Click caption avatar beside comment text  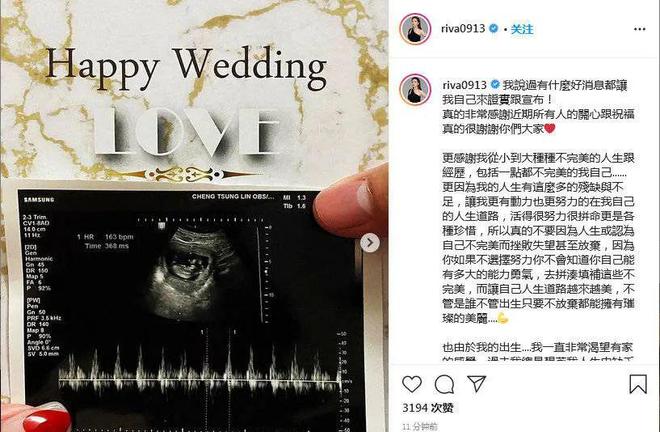(x=415, y=89)
